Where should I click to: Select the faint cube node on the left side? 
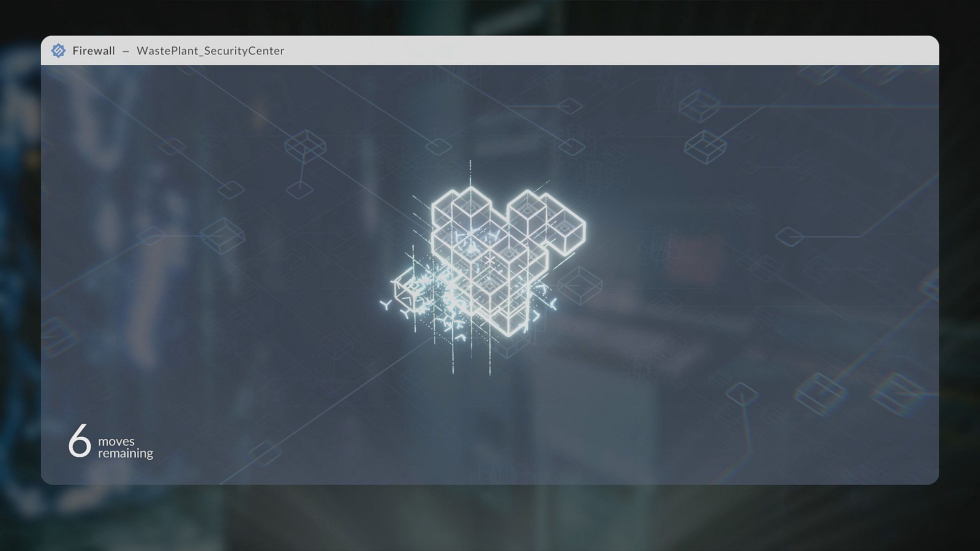222,235
